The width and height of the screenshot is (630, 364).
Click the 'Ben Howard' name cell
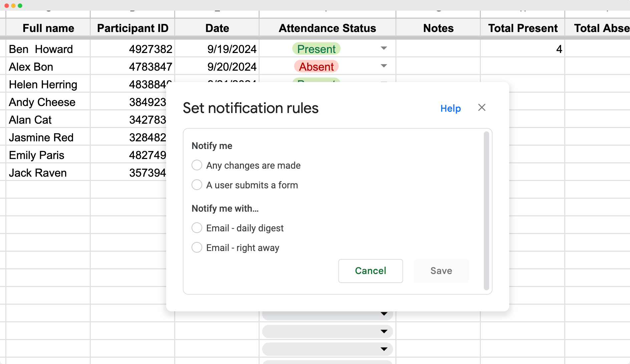(x=48, y=49)
